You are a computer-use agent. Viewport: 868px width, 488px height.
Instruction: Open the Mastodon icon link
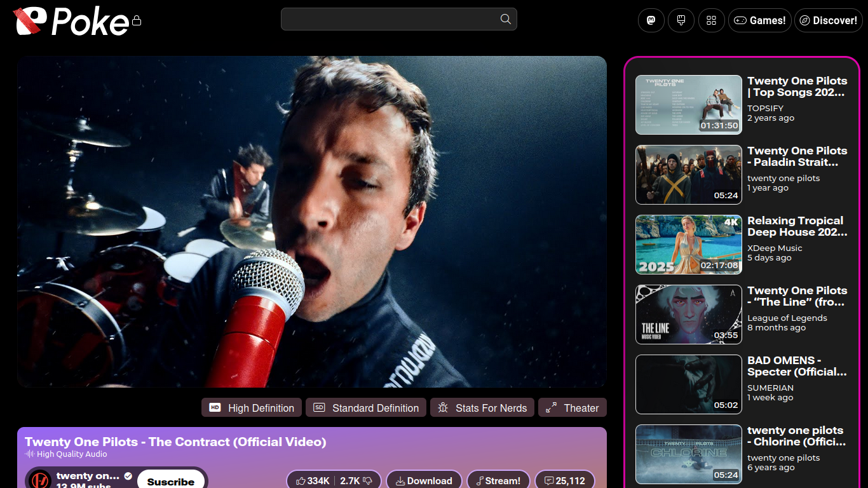tap(651, 20)
